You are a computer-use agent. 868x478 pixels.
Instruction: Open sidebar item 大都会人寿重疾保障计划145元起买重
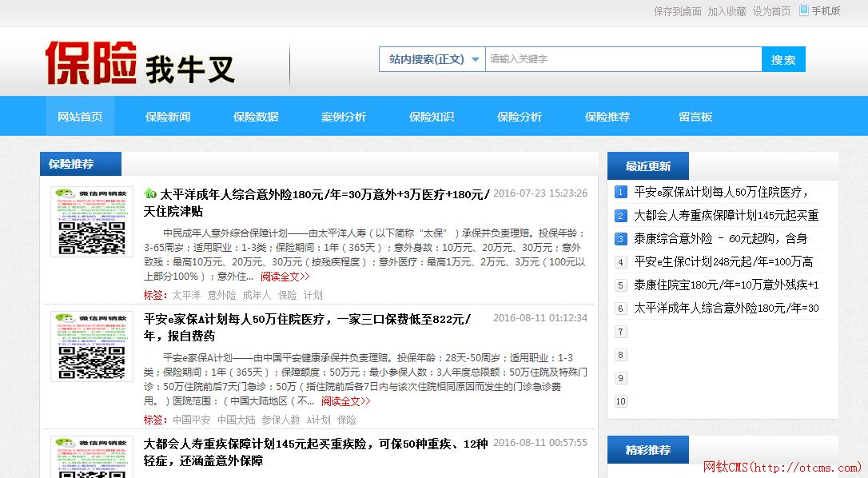(x=727, y=216)
